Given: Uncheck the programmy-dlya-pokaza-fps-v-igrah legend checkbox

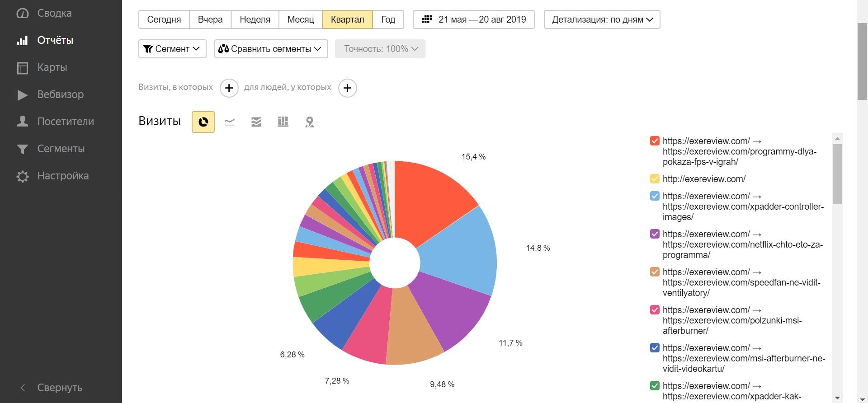Looking at the screenshot, I should click(655, 141).
